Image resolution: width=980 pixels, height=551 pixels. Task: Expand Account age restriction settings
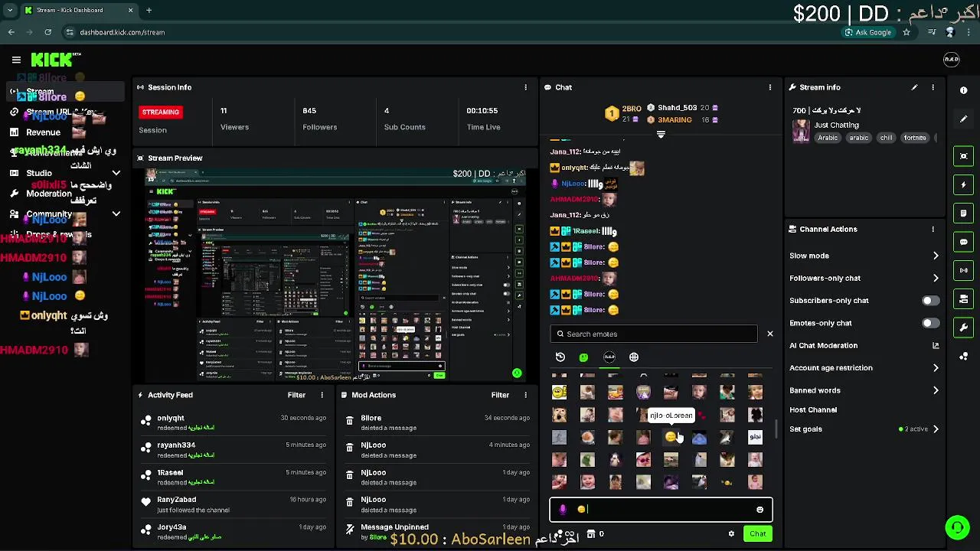pos(864,368)
